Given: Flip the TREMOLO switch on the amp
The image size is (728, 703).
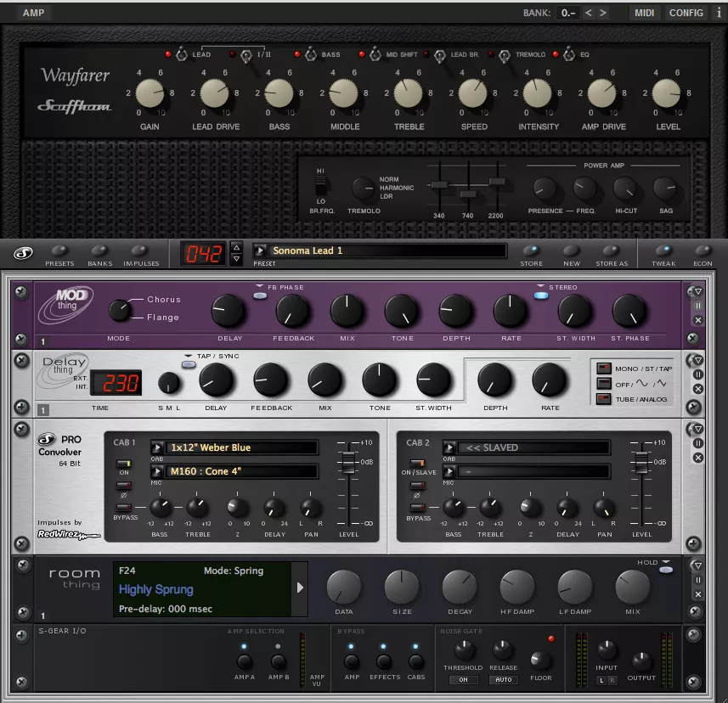Looking at the screenshot, I should [505, 56].
